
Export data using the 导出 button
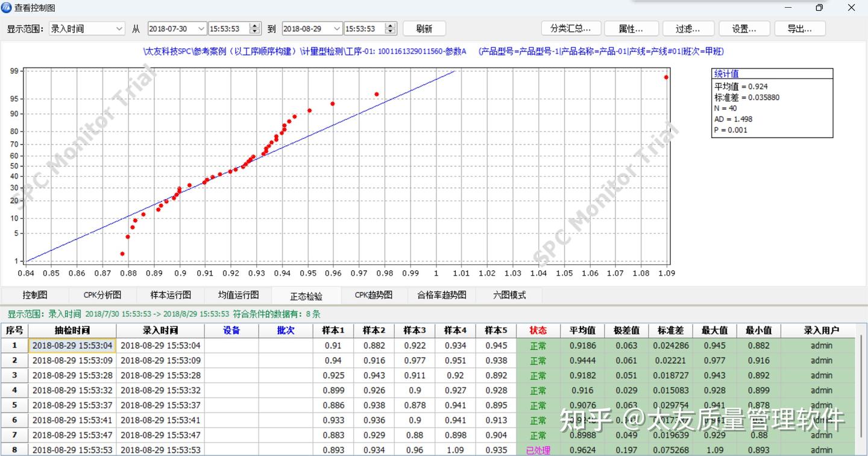(x=800, y=28)
